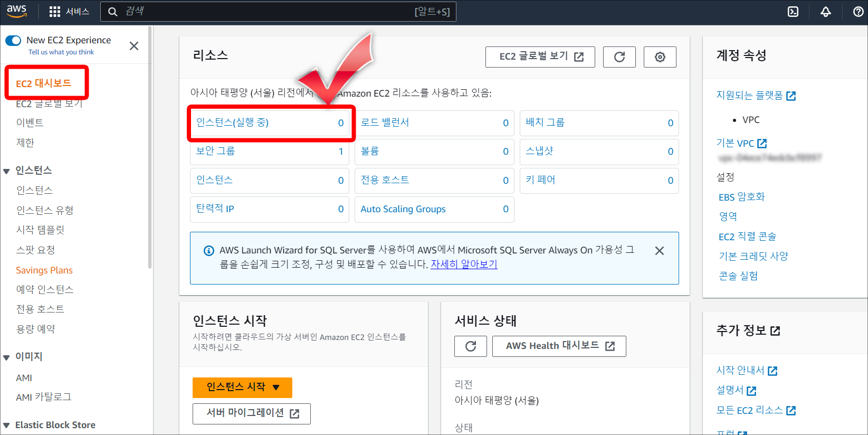Open the 서비스 services grid menu

69,12
